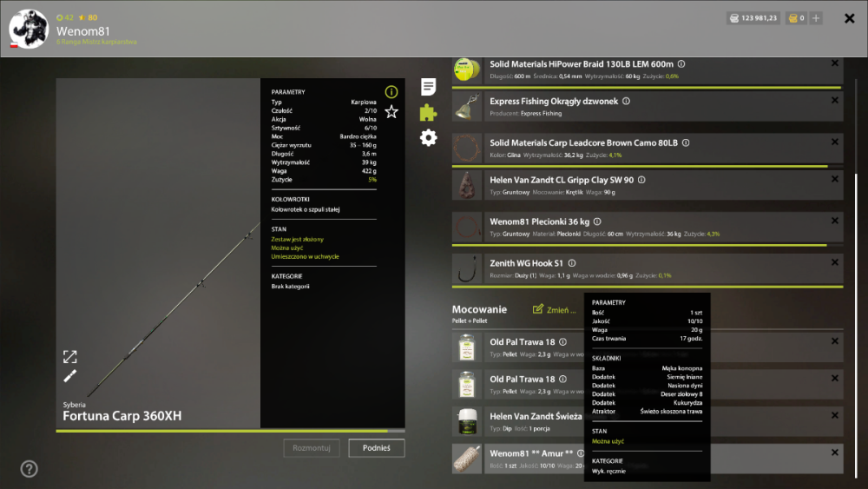Expand the rod image to fullscreen
This screenshot has height=489, width=868.
(x=69, y=357)
